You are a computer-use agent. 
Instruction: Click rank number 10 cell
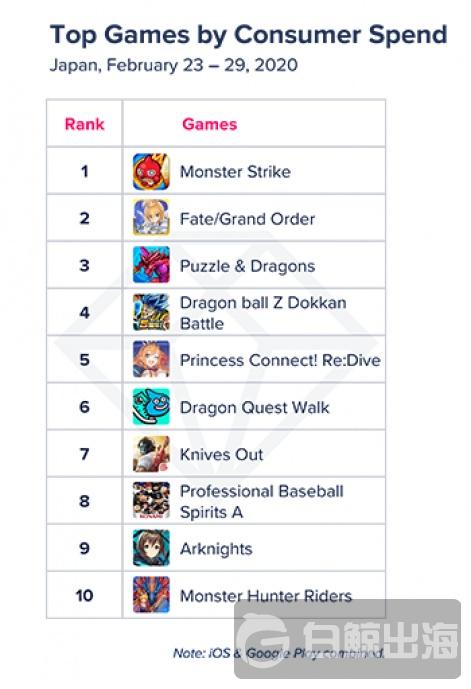[x=84, y=595]
